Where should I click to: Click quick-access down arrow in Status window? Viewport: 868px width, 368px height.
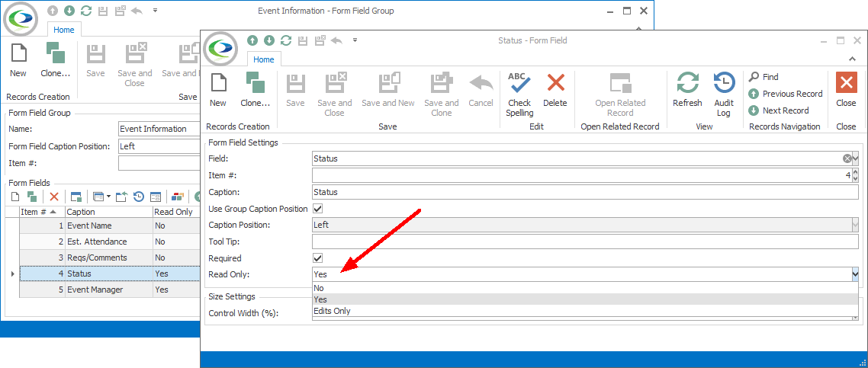[269, 40]
